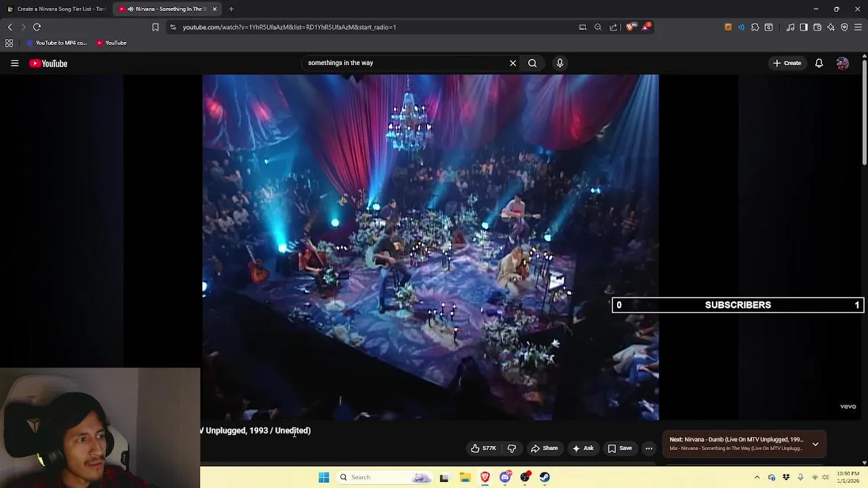This screenshot has width=868, height=488.
Task: Open the browser apps grid icon
Action: click(x=9, y=43)
